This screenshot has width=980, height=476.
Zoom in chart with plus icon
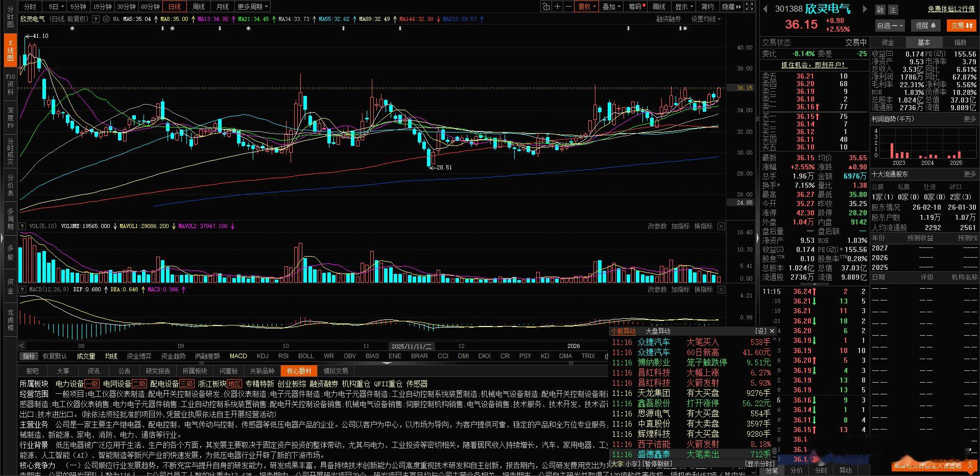(558, 7)
